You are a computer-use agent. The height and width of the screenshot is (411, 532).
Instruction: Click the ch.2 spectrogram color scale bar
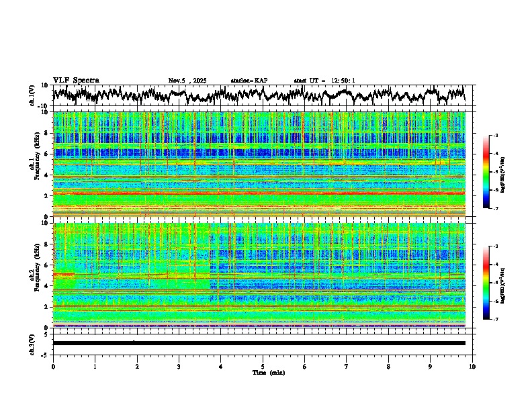[x=486, y=283]
